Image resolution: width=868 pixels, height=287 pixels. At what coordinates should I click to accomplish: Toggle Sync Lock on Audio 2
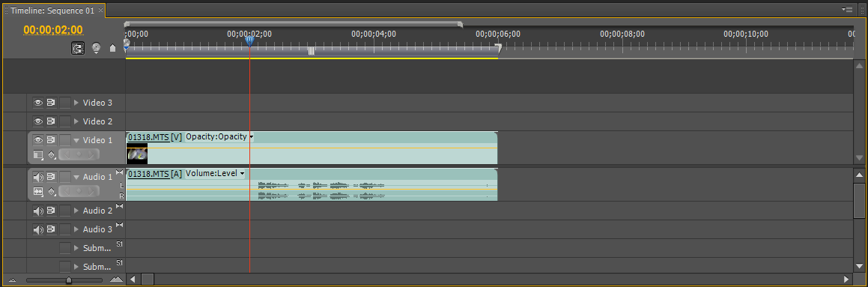[x=51, y=211]
